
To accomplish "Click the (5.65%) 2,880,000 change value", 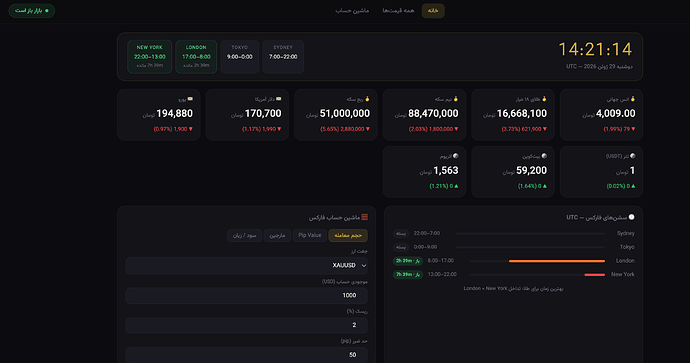I will [x=342, y=129].
